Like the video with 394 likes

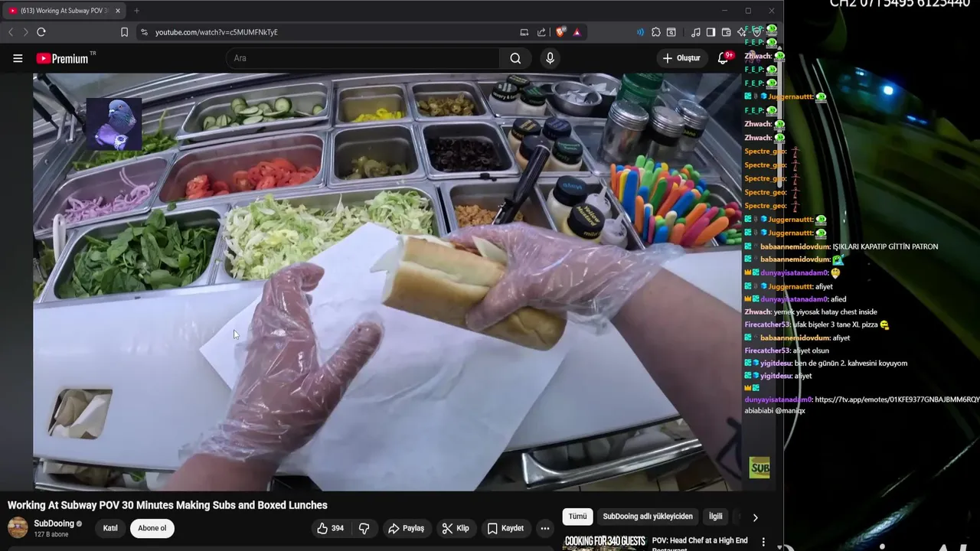point(331,528)
